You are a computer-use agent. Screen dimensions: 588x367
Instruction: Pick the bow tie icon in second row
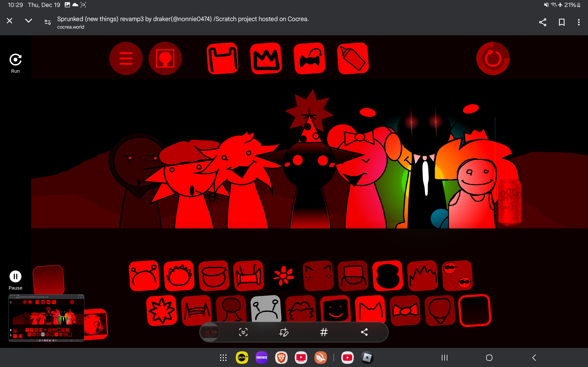coord(405,310)
